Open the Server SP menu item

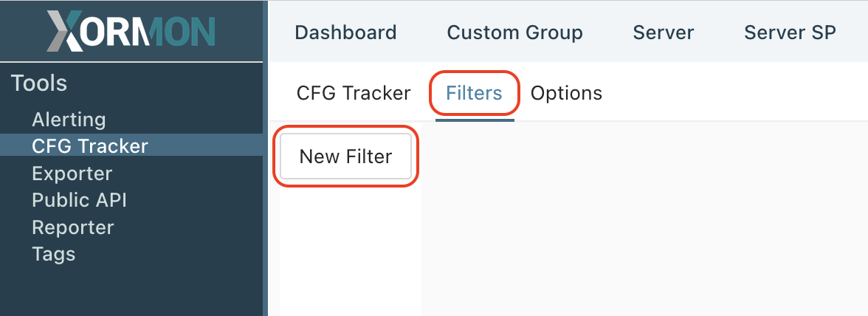point(790,32)
